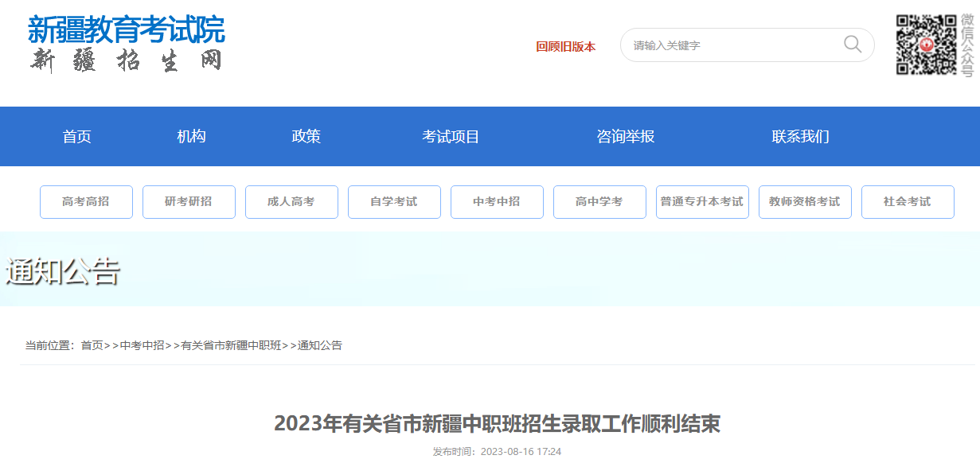Select the 普通专升本考试 category button
Image resolution: width=980 pixels, height=463 pixels.
(702, 202)
